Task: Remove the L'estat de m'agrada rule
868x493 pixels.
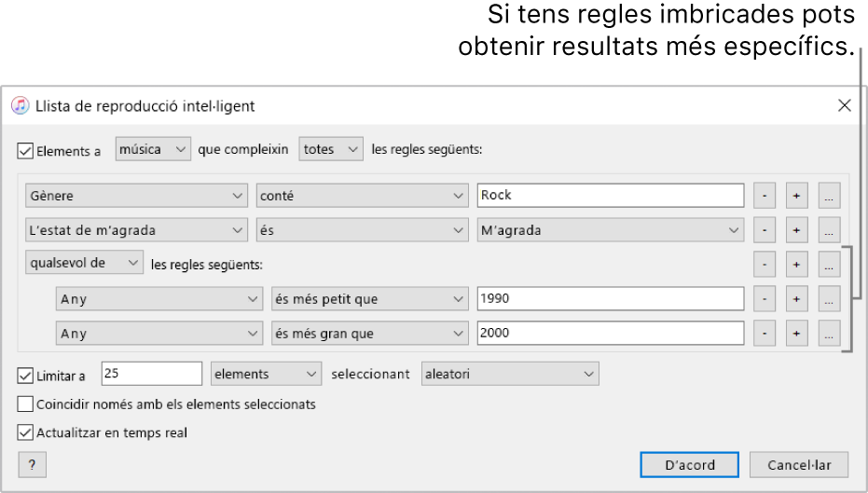Action: [x=765, y=230]
